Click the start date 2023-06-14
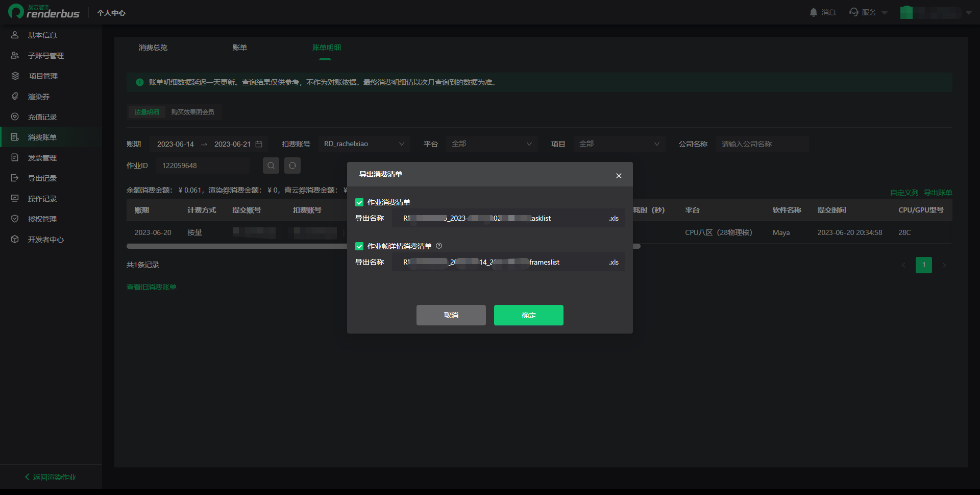The image size is (980, 495). [176, 144]
